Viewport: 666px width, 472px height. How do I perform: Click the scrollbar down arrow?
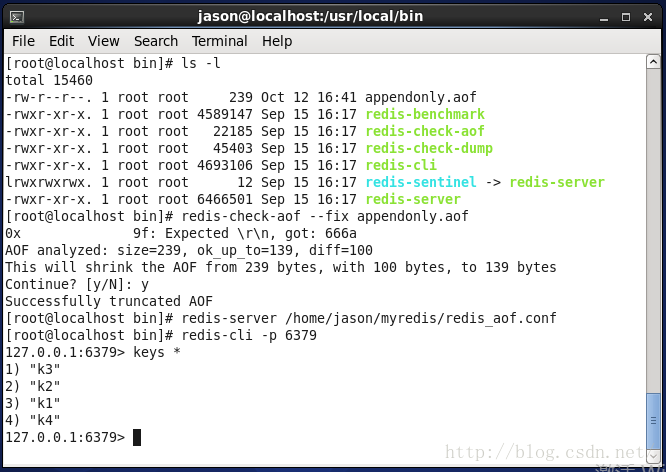click(653, 455)
